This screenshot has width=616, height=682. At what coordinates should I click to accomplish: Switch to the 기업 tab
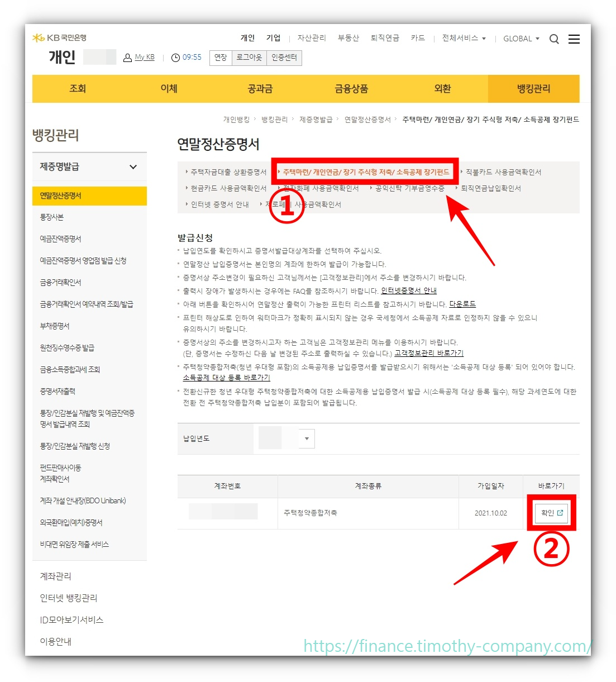point(273,37)
